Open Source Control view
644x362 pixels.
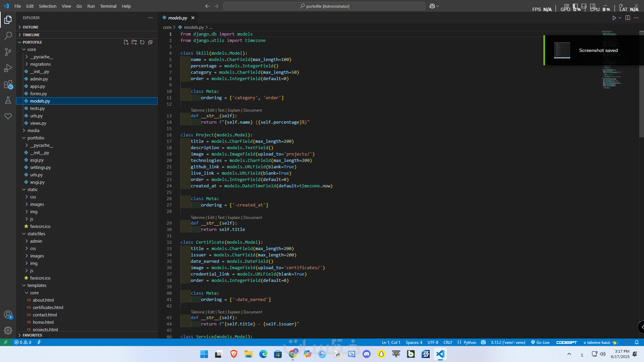coord(8,52)
